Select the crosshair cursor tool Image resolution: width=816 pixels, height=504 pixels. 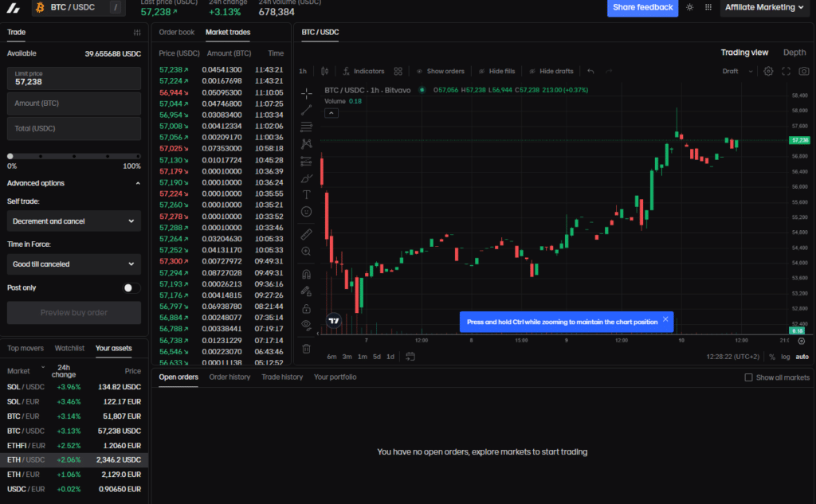[x=307, y=94]
